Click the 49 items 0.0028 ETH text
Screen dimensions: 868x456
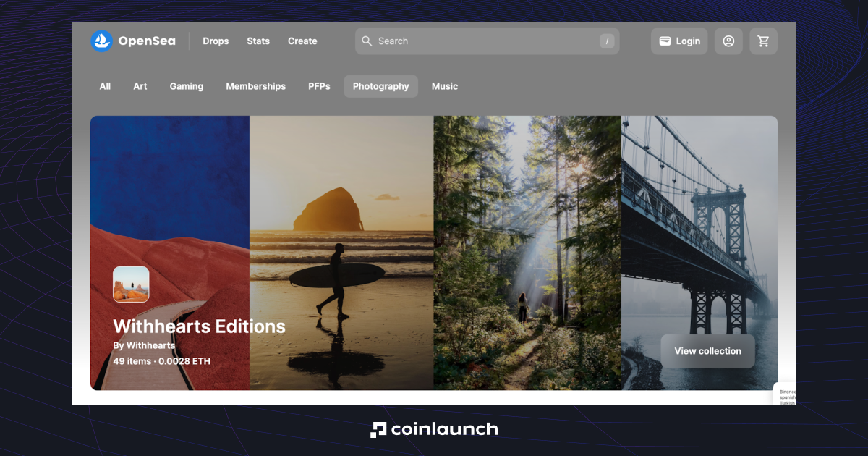point(162,360)
